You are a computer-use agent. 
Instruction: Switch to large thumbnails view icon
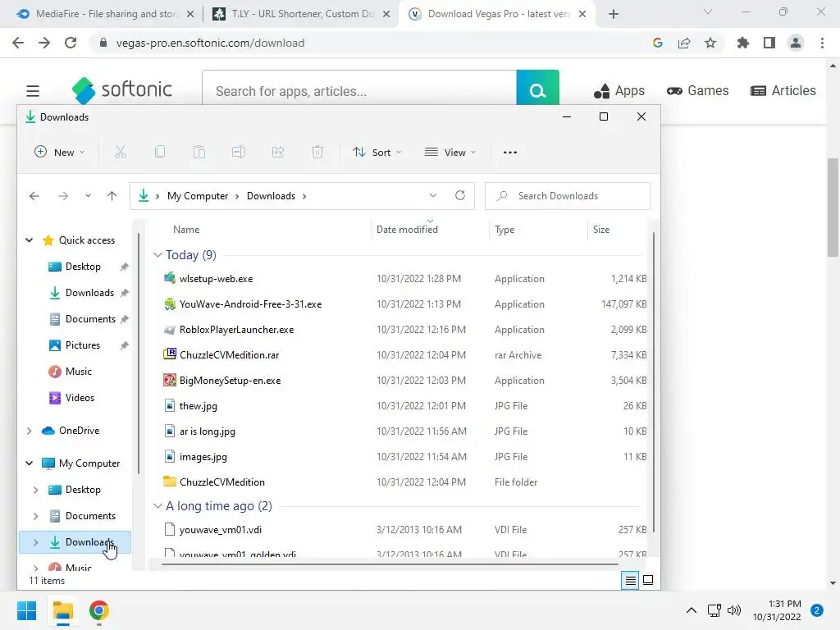tap(648, 580)
